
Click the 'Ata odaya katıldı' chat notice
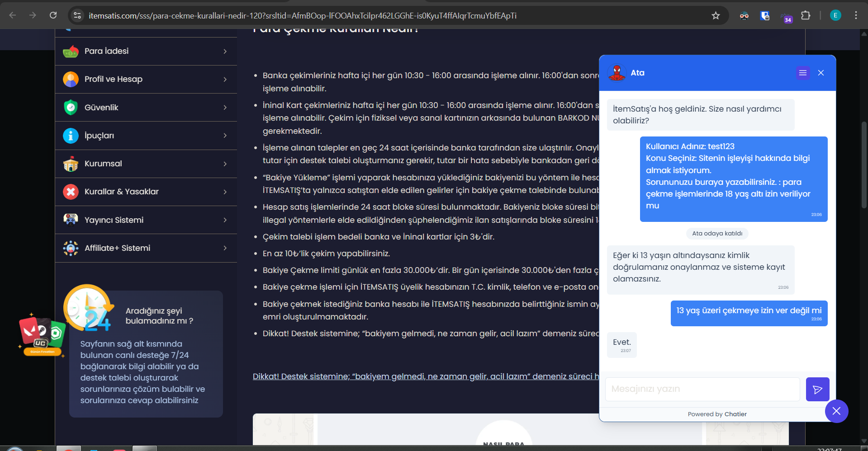717,234
